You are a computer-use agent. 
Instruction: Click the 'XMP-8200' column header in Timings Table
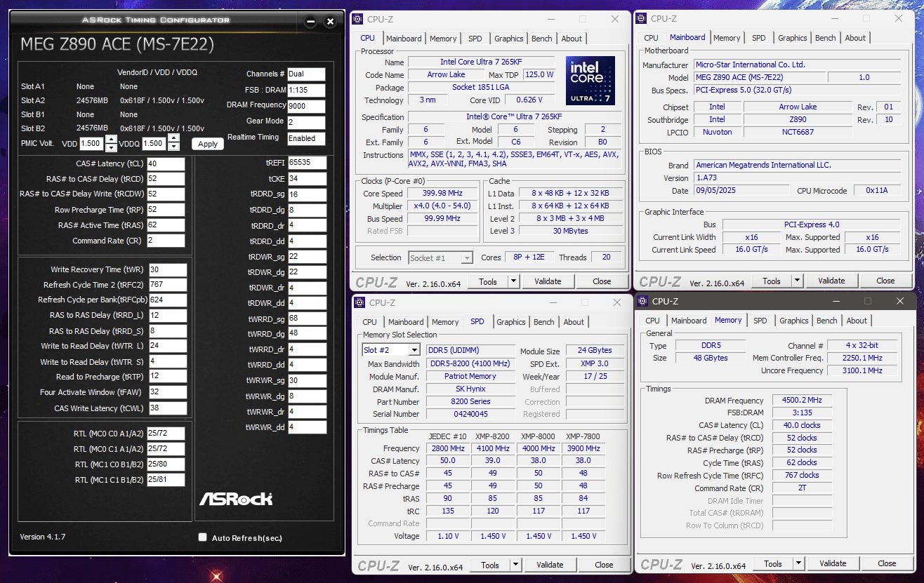point(493,436)
